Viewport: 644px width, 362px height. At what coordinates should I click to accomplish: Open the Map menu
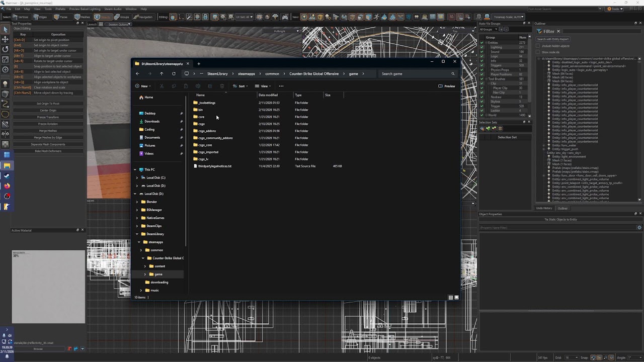coord(27,9)
